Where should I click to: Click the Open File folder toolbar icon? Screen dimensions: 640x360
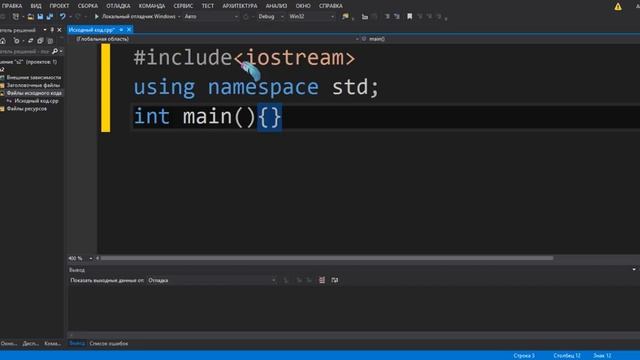pos(31,17)
